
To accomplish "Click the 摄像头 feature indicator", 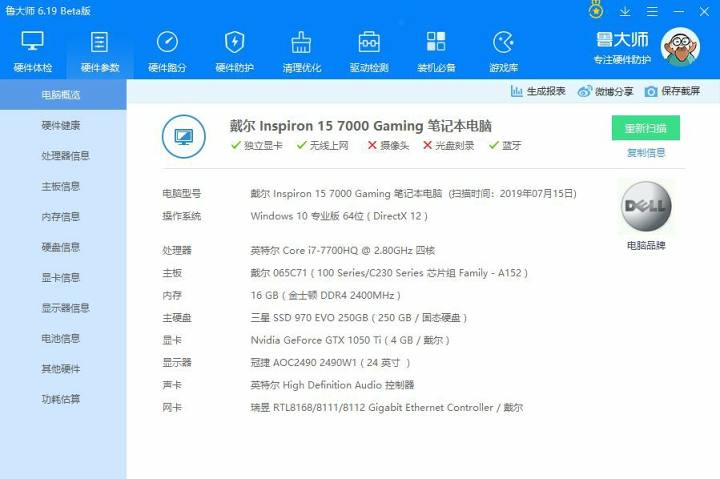I will [388, 146].
